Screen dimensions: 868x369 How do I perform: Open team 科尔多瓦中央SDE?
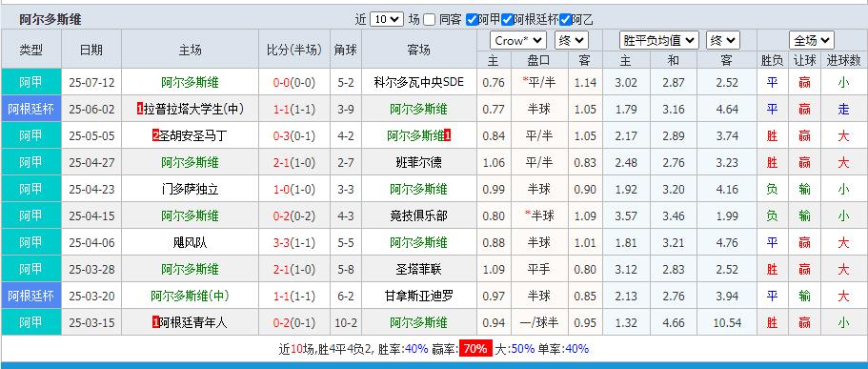(x=418, y=83)
